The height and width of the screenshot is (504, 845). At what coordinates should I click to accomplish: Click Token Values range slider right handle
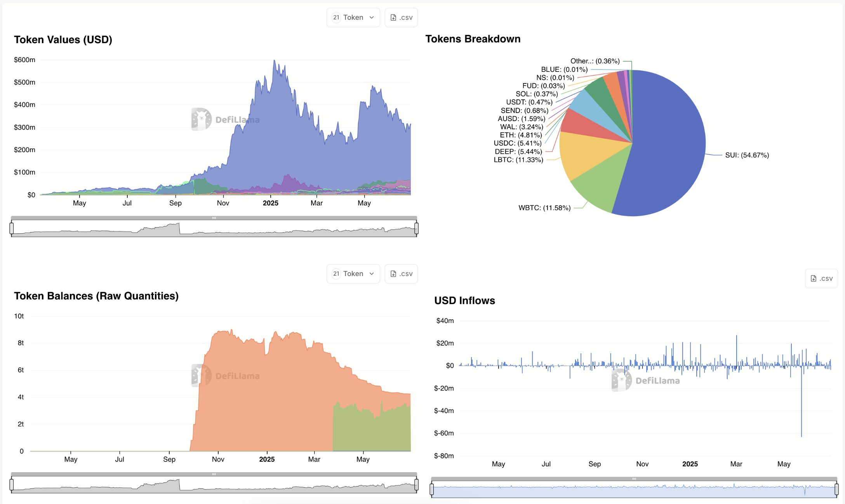pyautogui.click(x=416, y=228)
